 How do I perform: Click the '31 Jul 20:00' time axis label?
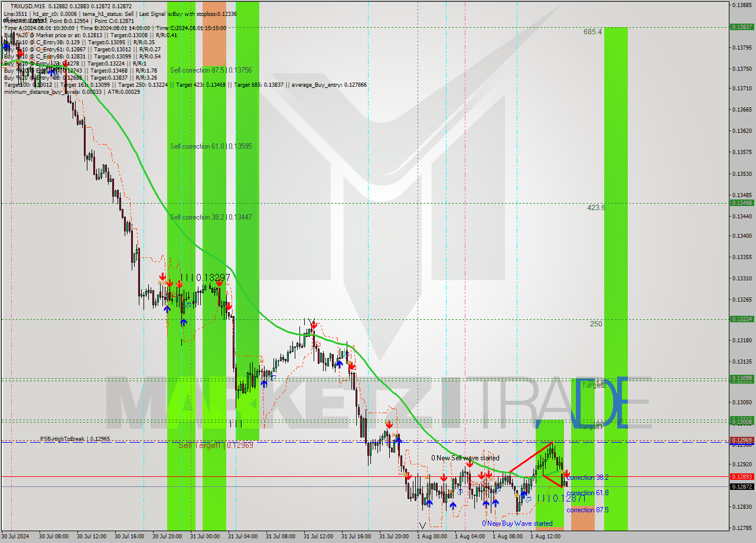[x=394, y=537]
